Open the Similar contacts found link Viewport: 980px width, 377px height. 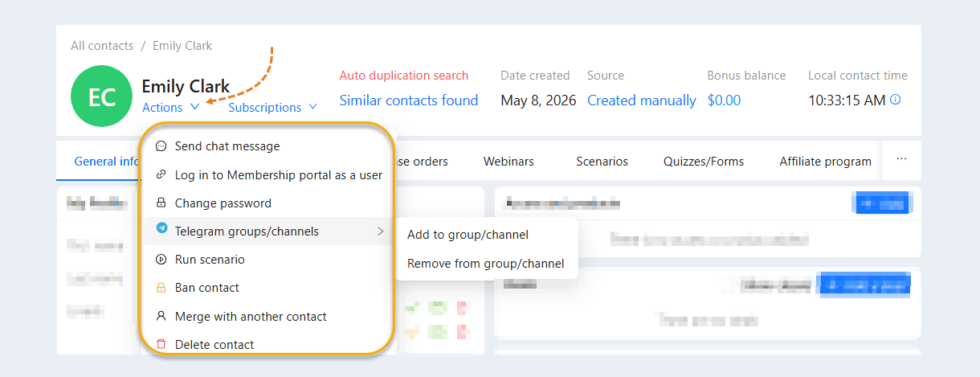click(x=409, y=100)
